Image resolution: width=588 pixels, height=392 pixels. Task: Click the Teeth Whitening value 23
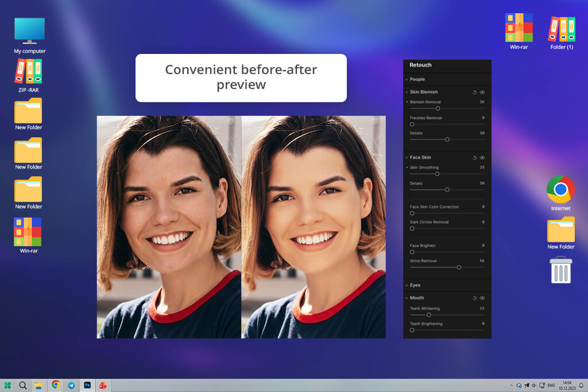click(482, 308)
